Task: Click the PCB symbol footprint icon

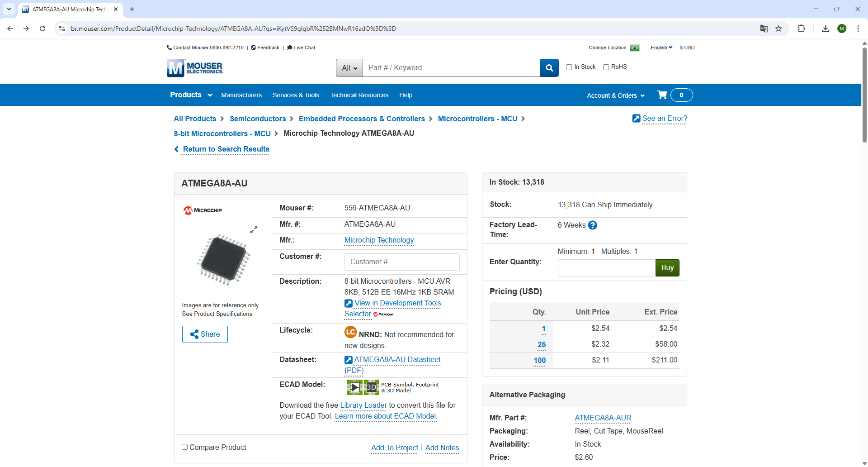Action: [x=354, y=387]
